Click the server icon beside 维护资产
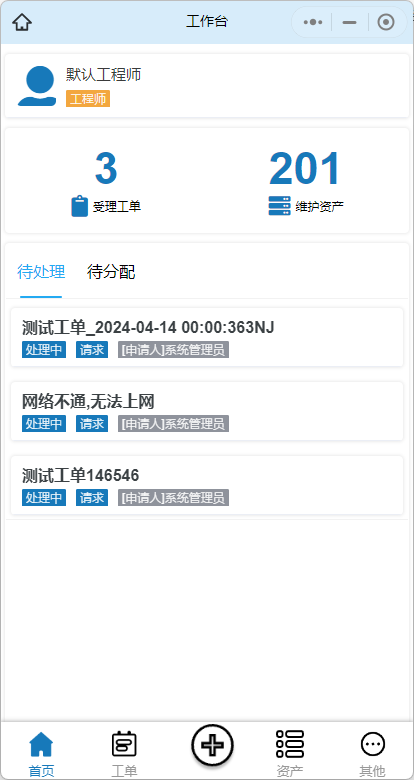The width and height of the screenshot is (414, 780). click(x=279, y=206)
